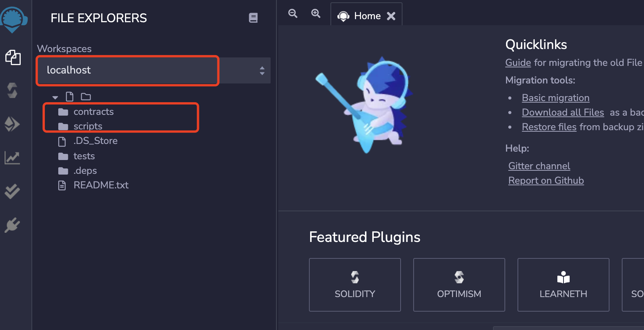Close the Home tab
This screenshot has height=330, width=644.
tap(391, 16)
